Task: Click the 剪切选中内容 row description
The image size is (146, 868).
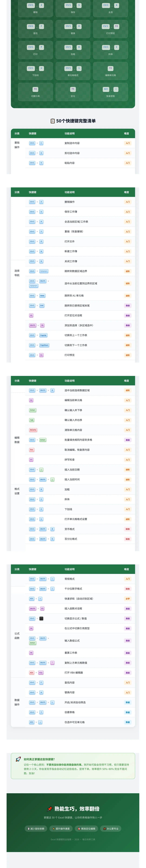Action: (x=72, y=153)
